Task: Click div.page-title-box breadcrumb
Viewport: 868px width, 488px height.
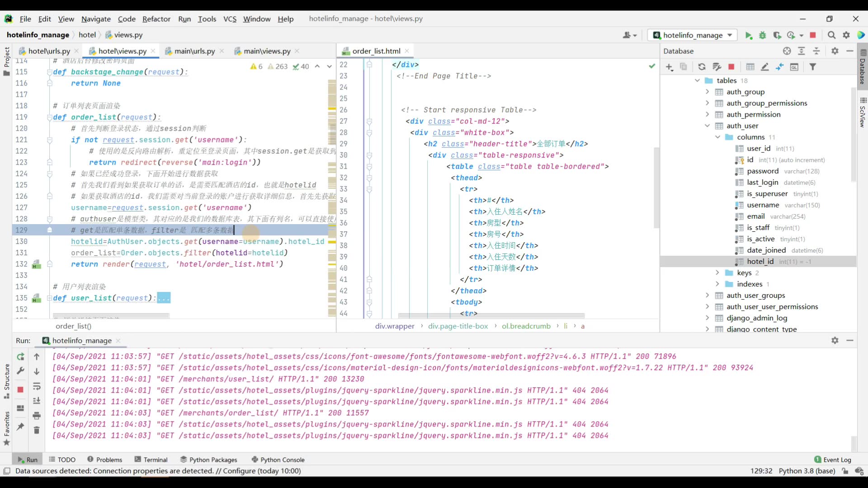Action: [x=458, y=326]
